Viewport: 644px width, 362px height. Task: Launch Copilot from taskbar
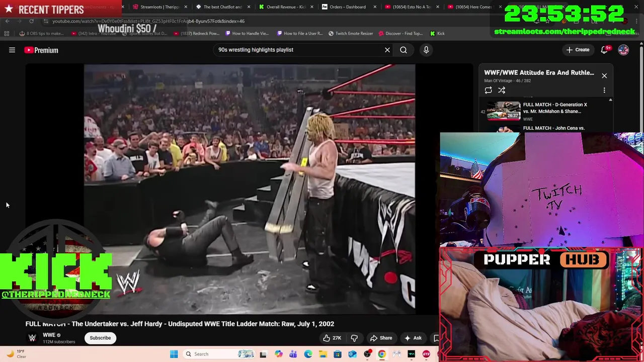click(x=278, y=354)
